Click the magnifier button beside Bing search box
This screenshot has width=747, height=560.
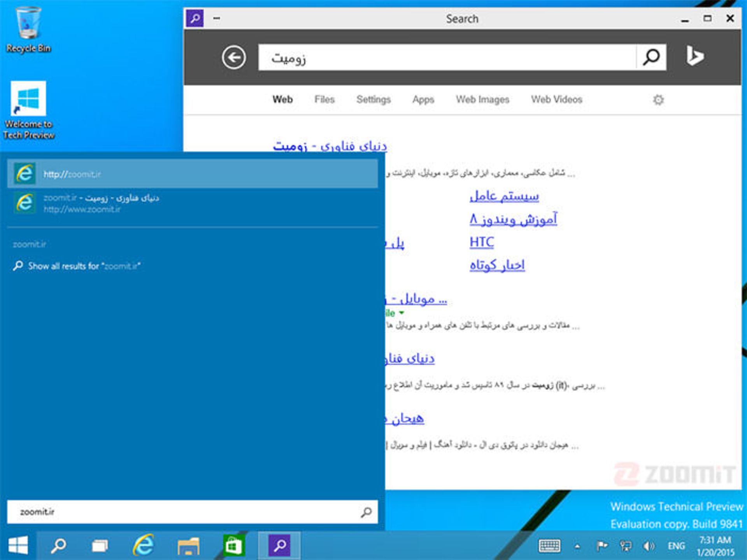coord(651,58)
